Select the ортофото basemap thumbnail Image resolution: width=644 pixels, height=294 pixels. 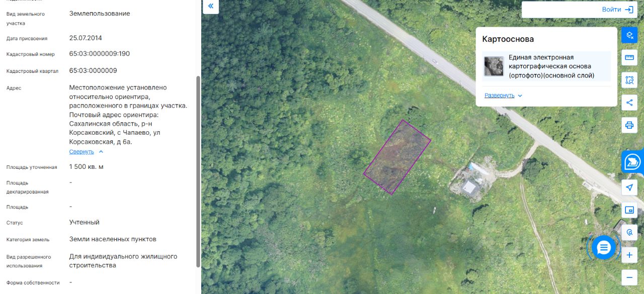click(x=494, y=66)
